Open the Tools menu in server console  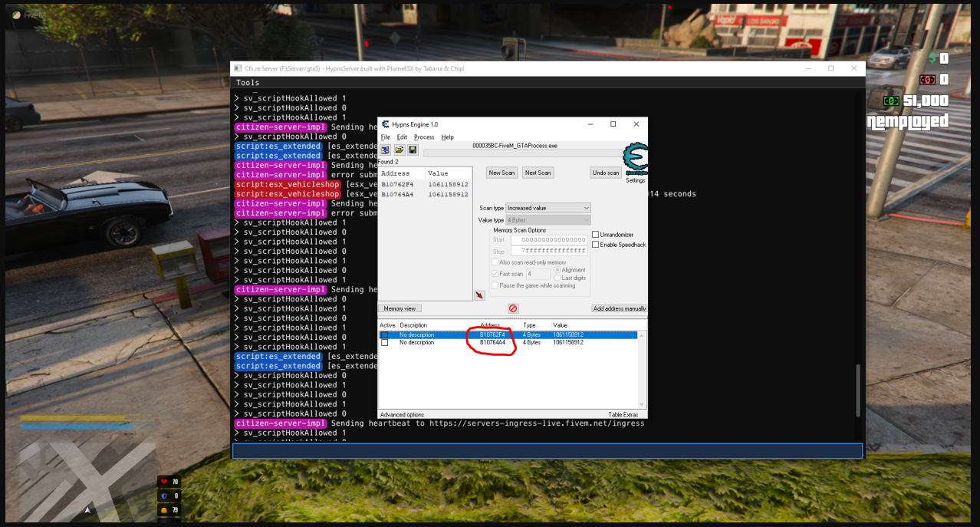tap(248, 83)
